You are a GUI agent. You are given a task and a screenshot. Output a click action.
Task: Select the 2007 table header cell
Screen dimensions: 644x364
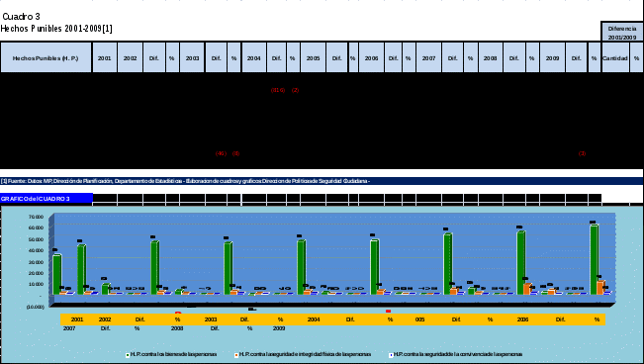coord(428,58)
